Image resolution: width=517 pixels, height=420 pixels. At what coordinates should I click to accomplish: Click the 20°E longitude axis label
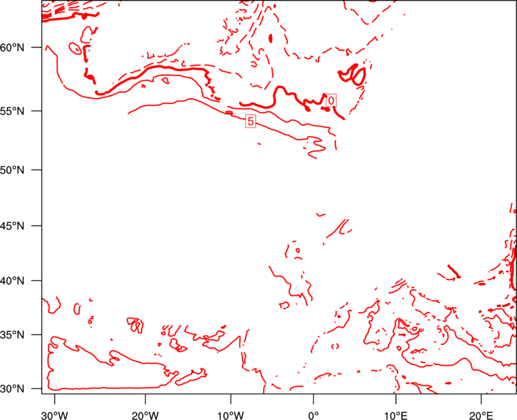[481, 415]
